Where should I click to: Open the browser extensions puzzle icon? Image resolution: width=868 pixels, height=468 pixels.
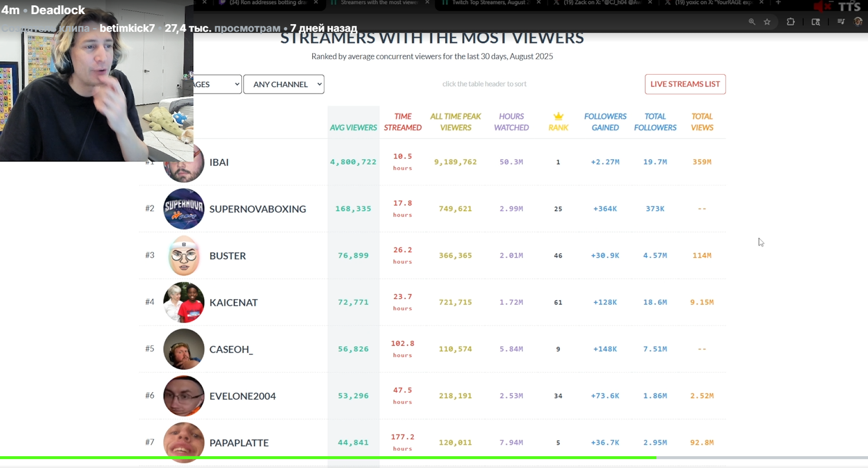point(791,22)
